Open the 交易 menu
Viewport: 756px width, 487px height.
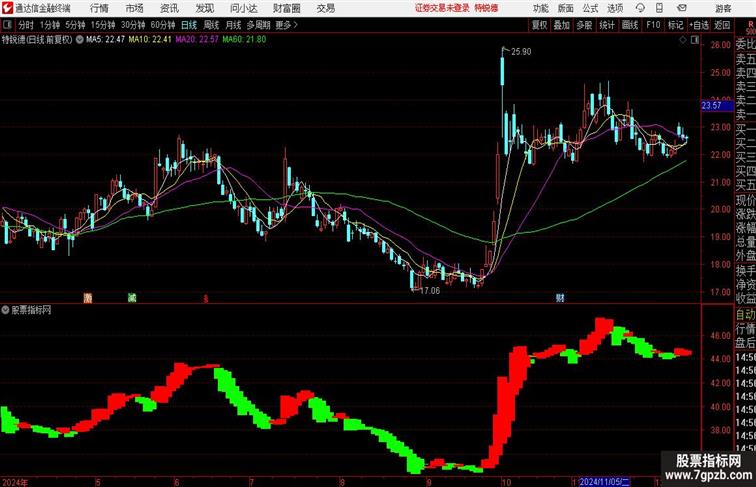coord(325,8)
